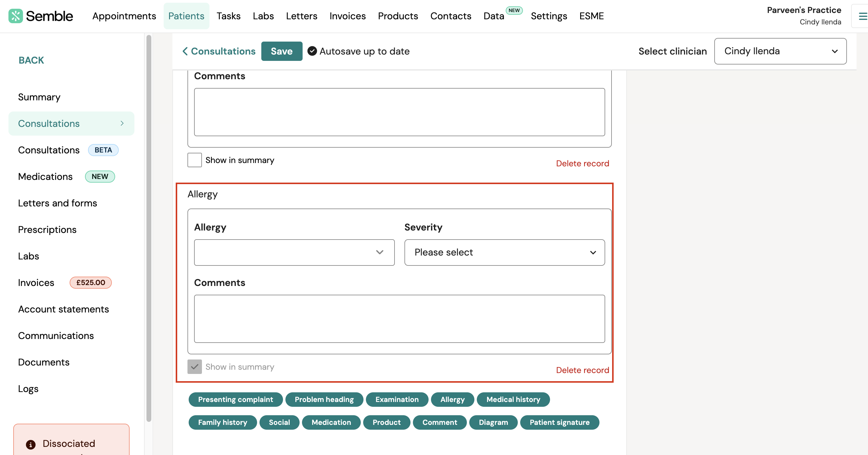The height and width of the screenshot is (455, 868).
Task: Add an Examination section
Action: [x=397, y=400]
